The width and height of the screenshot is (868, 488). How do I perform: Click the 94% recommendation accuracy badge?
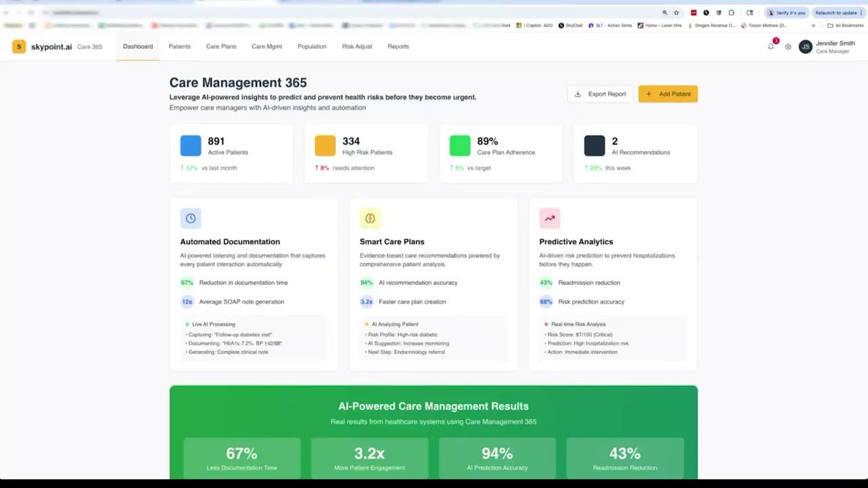[366, 283]
